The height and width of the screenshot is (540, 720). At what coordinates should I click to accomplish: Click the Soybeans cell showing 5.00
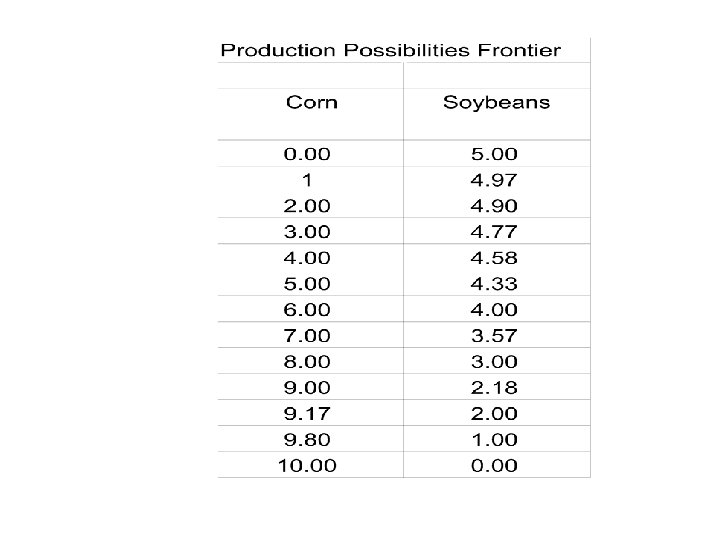(x=495, y=154)
